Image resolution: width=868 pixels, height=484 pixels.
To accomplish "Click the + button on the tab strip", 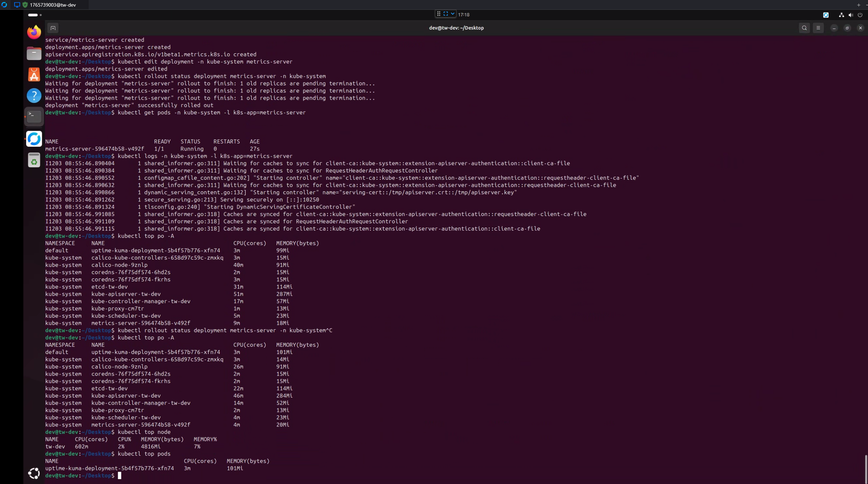I will (858, 5).
